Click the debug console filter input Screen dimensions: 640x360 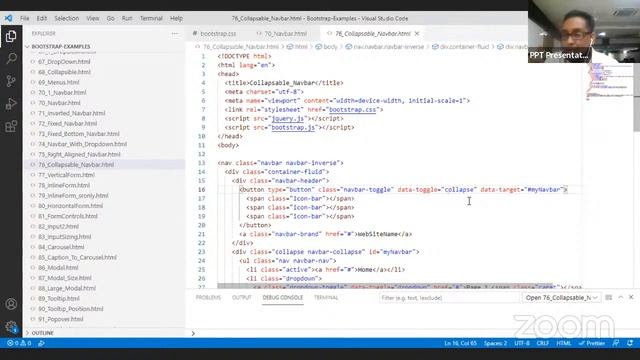click(449, 298)
